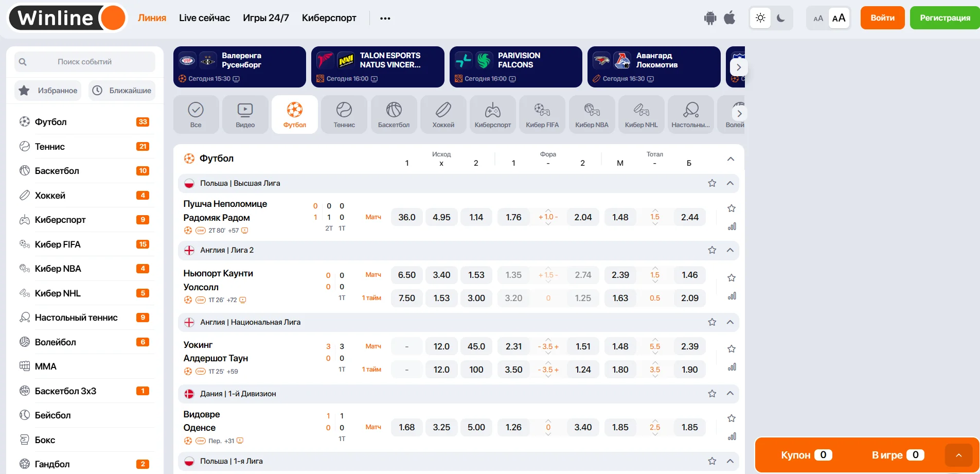980x474 pixels.
Task: Click the Поиск событий search field
Action: click(x=85, y=62)
